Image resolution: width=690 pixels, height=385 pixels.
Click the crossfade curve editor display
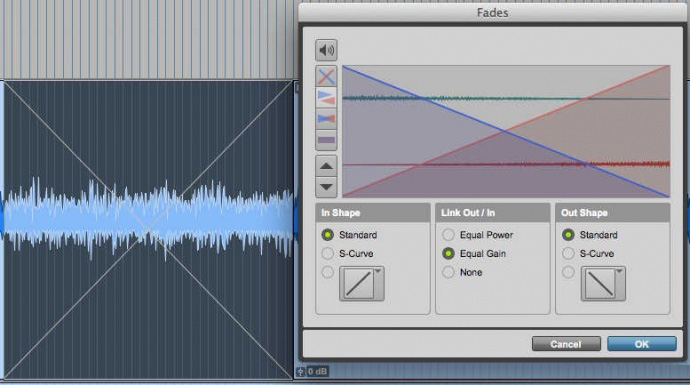click(506, 131)
